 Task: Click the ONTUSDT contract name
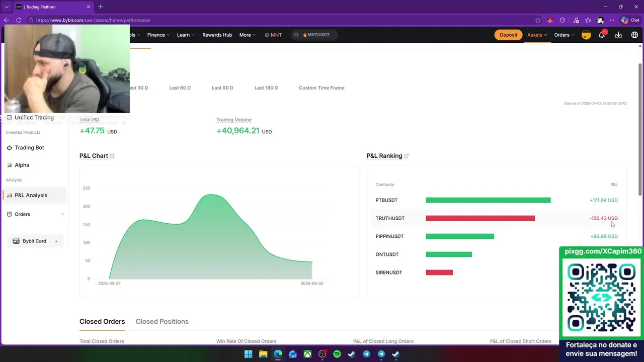coord(387,254)
